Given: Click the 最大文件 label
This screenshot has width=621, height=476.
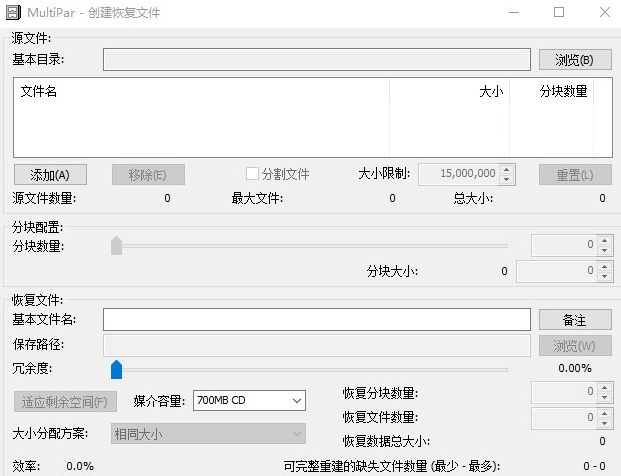Looking at the screenshot, I should 257,198.
